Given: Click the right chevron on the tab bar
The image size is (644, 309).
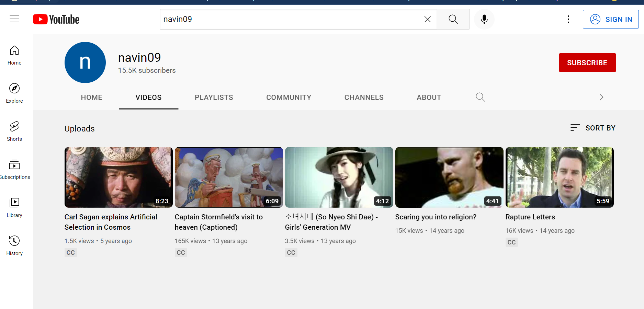Looking at the screenshot, I should coord(601,98).
